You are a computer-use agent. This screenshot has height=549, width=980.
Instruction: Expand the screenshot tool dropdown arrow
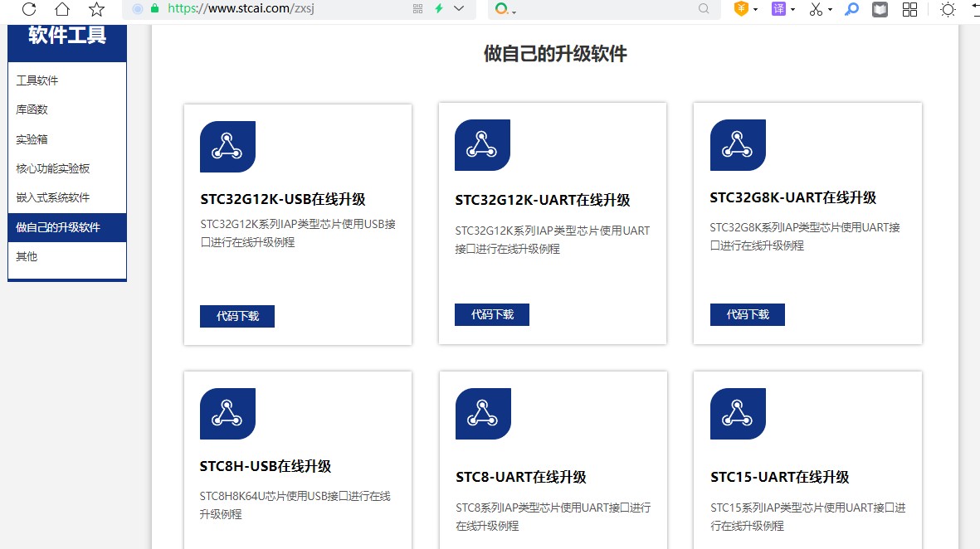tap(830, 9)
